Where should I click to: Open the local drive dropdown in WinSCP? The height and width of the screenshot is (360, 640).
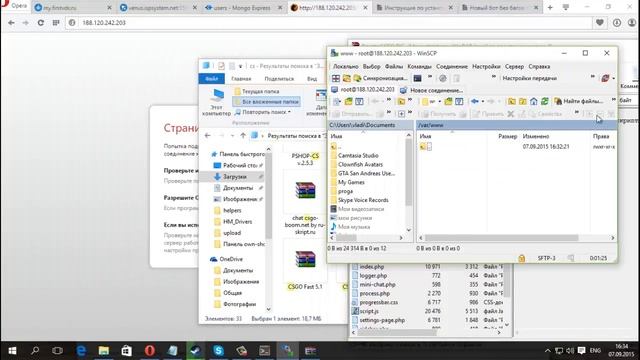(x=337, y=101)
